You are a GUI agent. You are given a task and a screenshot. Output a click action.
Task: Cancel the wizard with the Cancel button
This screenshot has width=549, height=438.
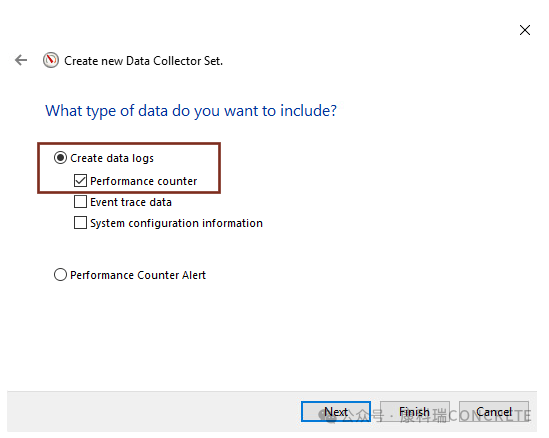point(494,412)
